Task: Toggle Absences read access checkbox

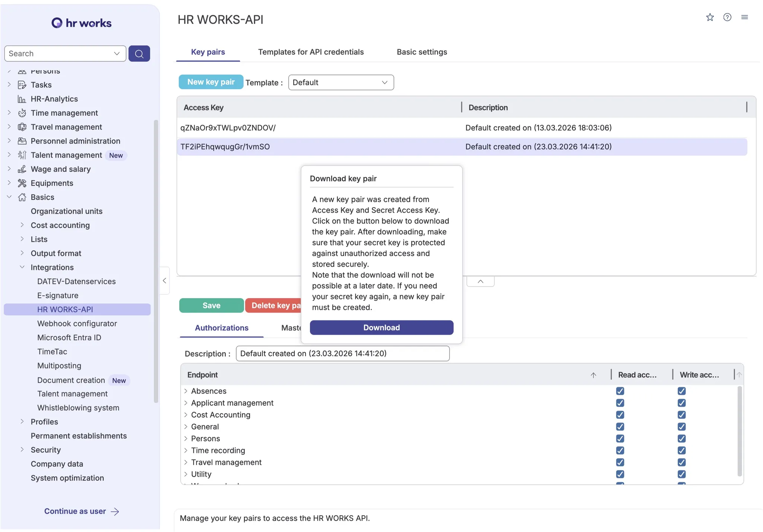Action: (620, 391)
